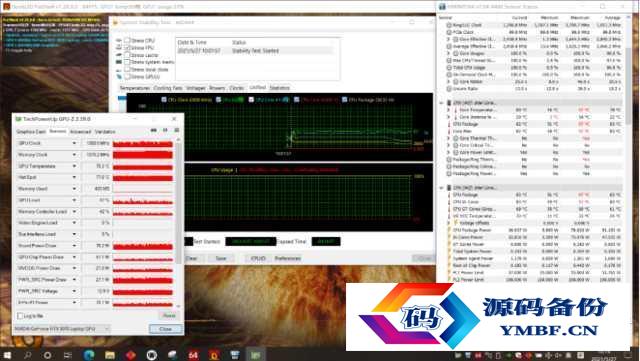Click the GPU-Z refresh icon
The height and width of the screenshot is (361, 640).
165,130
